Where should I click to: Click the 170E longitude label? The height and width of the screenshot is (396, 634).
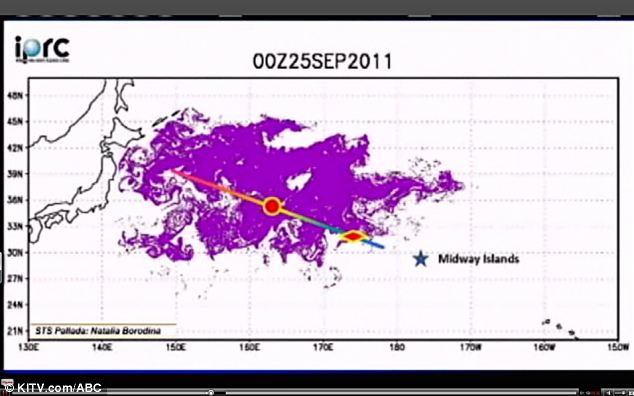(x=323, y=347)
